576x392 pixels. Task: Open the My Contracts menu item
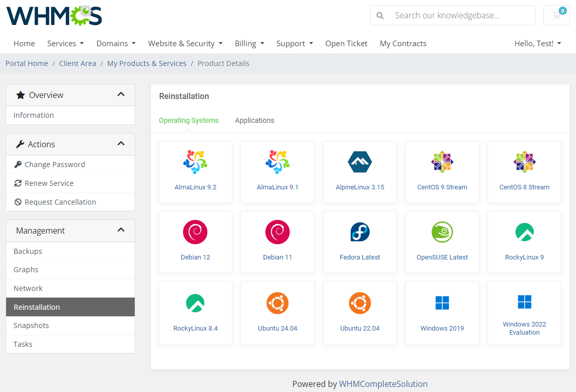403,44
